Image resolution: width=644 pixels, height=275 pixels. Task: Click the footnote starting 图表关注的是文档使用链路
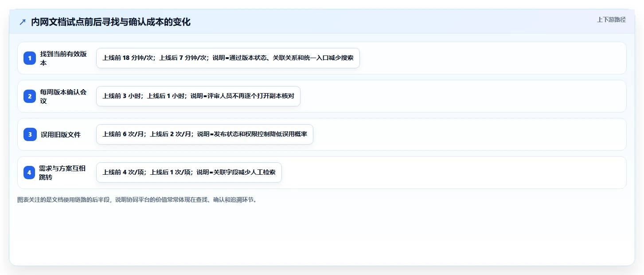tap(137, 200)
